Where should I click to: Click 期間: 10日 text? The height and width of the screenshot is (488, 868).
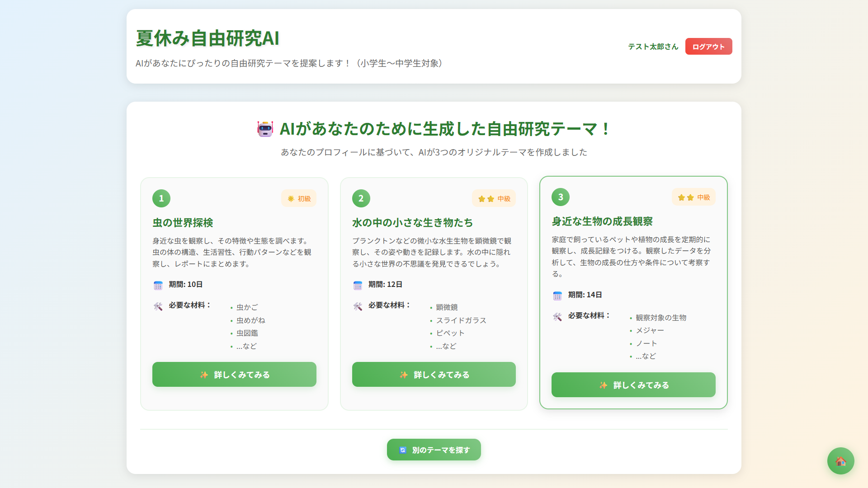point(186,284)
